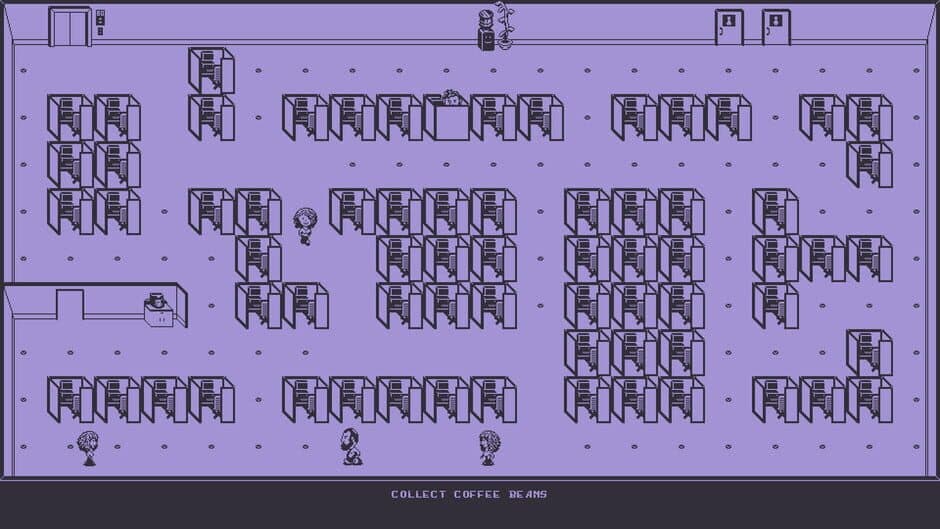The width and height of the screenshot is (940, 529).
Task: Click the "Collect Coffee Beans" objective text
Action: pyautogui.click(x=469, y=494)
